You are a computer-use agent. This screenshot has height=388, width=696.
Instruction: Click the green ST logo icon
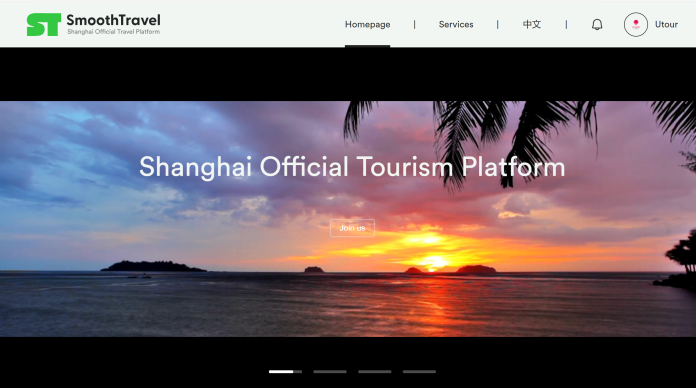click(x=44, y=24)
